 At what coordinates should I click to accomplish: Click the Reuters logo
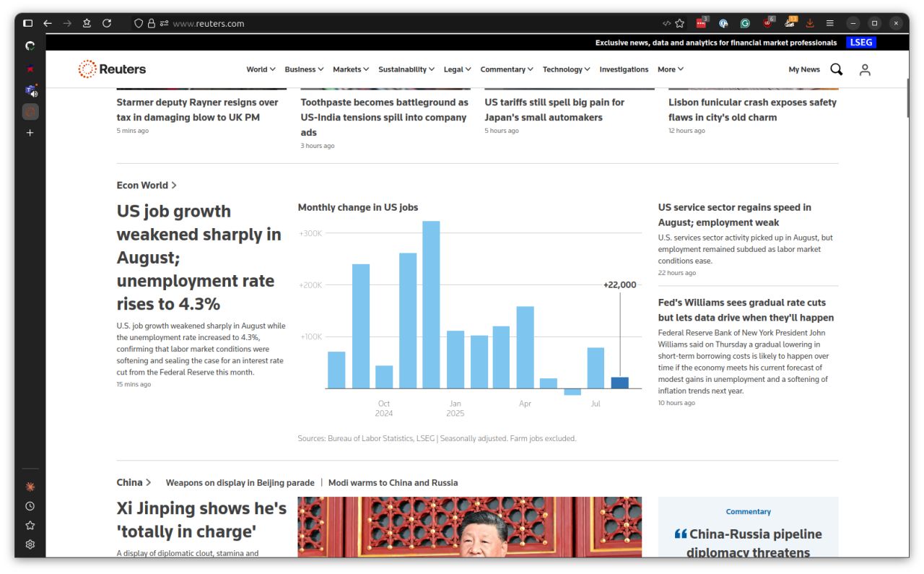point(112,69)
